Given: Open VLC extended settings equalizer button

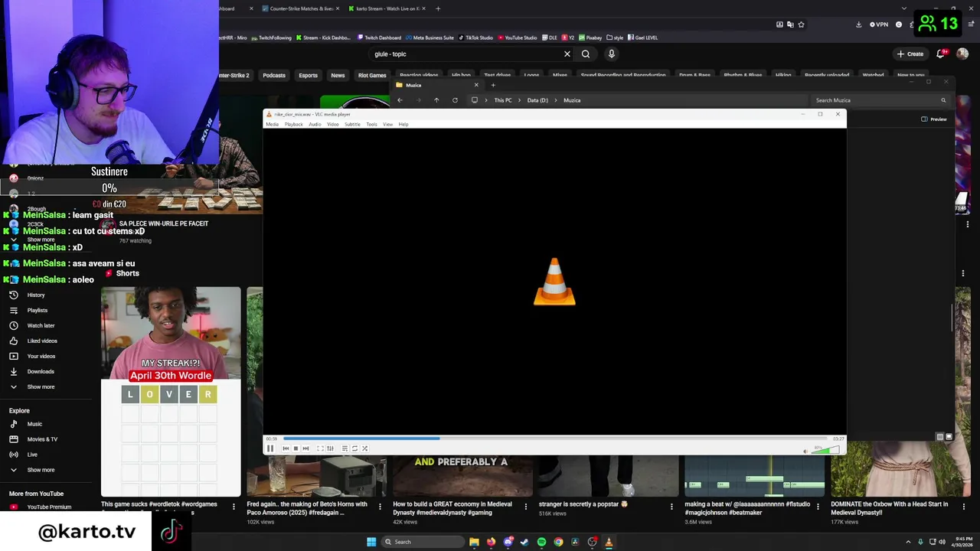Looking at the screenshot, I should [330, 448].
